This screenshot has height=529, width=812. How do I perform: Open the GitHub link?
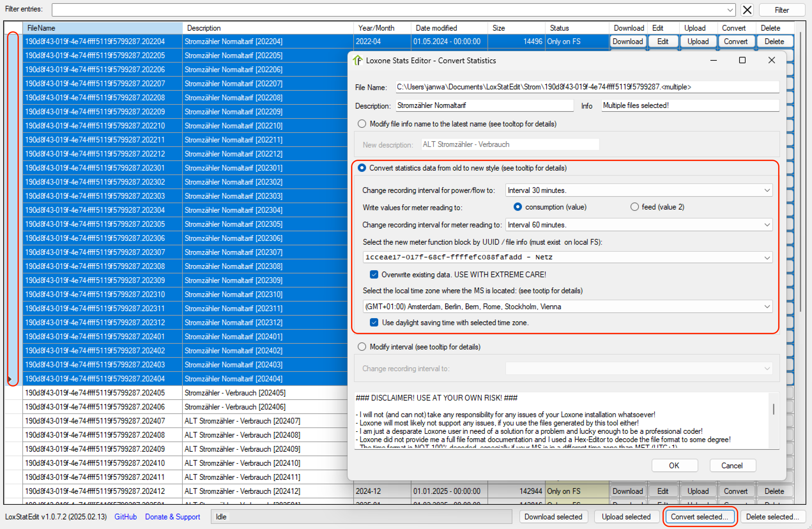[125, 517]
